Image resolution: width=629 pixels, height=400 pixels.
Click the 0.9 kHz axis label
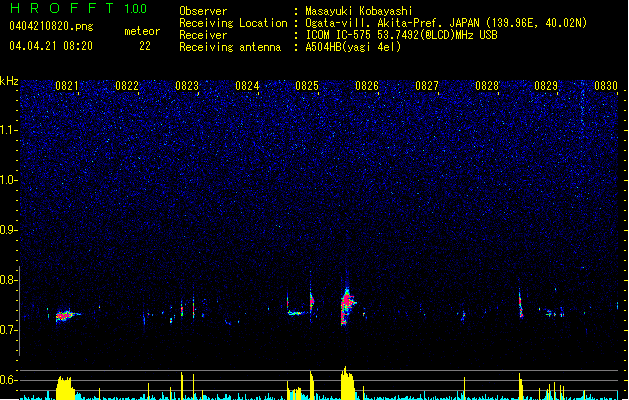8,230
